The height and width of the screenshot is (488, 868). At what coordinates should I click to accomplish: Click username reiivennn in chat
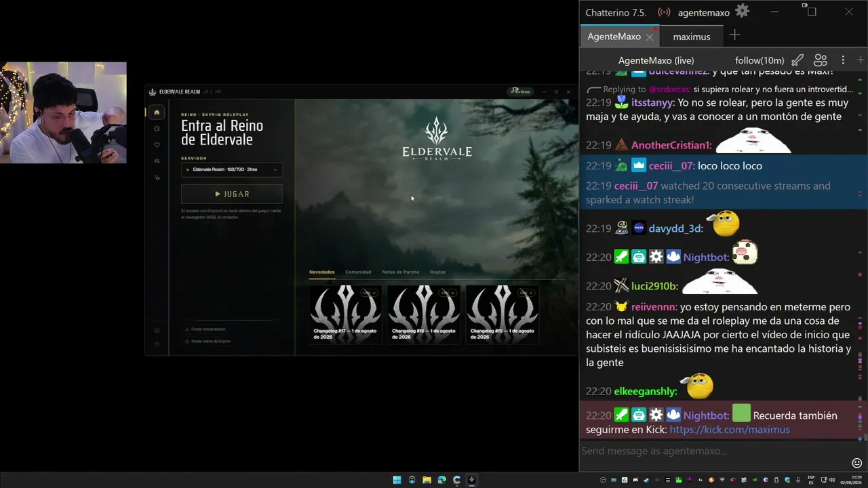(x=654, y=306)
